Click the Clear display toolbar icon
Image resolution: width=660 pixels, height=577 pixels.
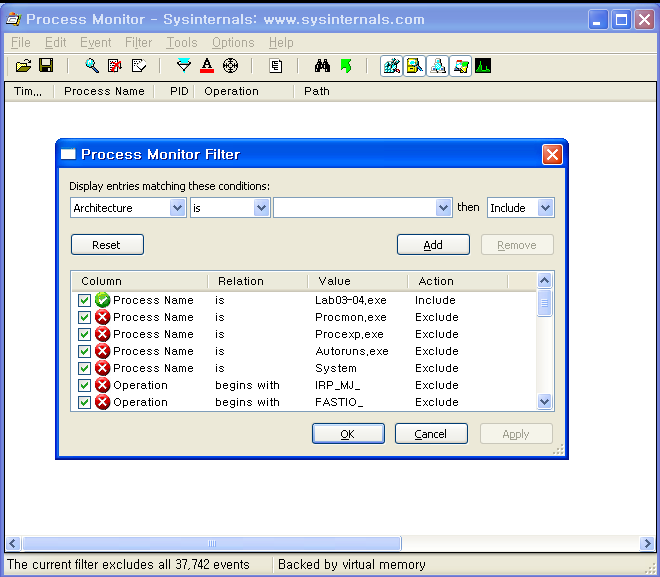click(139, 66)
